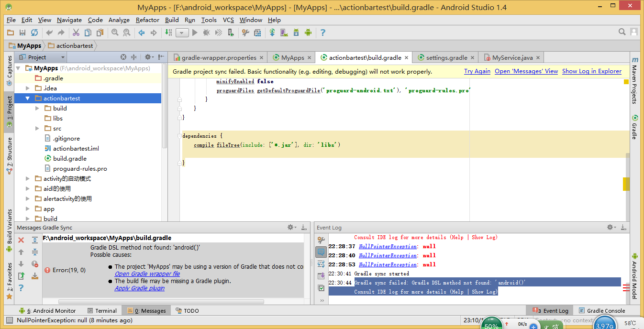
Task: Sync Project with Gradle Files icon
Action: tap(272, 33)
